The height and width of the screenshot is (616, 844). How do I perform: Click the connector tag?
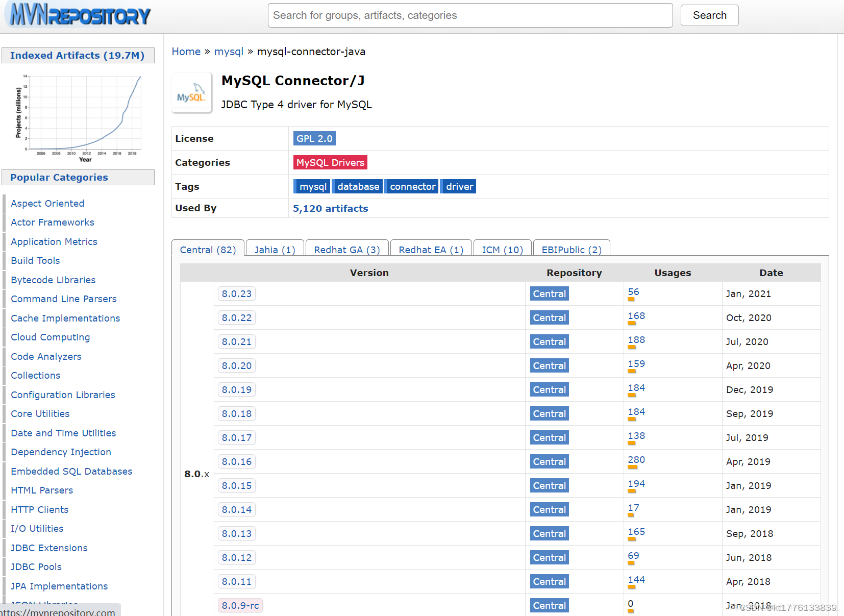pyautogui.click(x=412, y=186)
